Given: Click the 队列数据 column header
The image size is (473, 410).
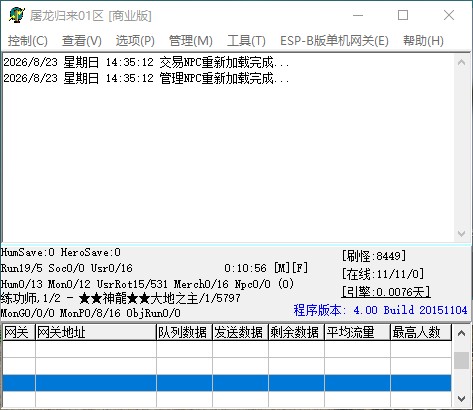Looking at the screenshot, I should coord(184,332).
